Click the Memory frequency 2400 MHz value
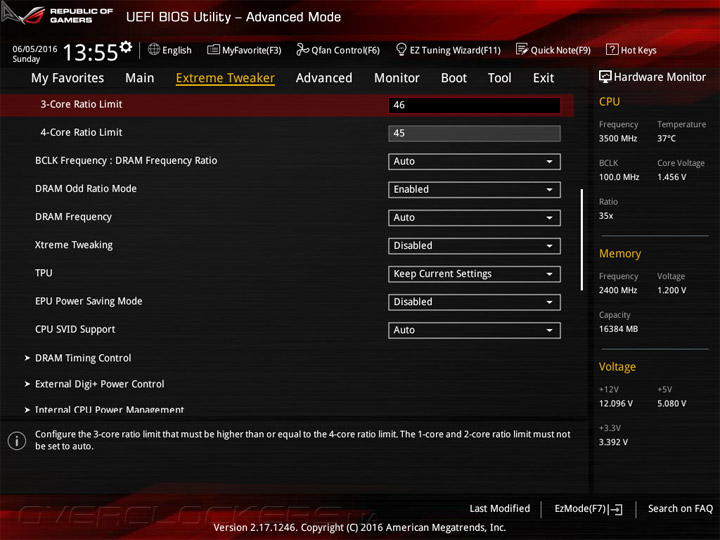The image size is (720, 540). click(618, 290)
